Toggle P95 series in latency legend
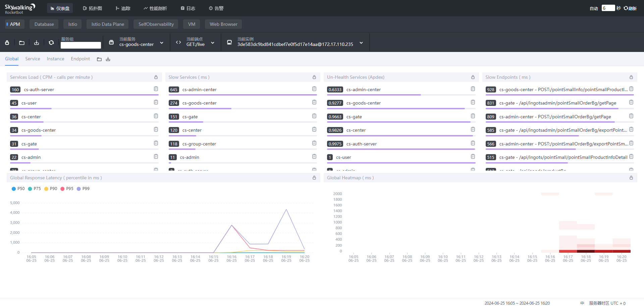644x308 pixels. (67, 189)
